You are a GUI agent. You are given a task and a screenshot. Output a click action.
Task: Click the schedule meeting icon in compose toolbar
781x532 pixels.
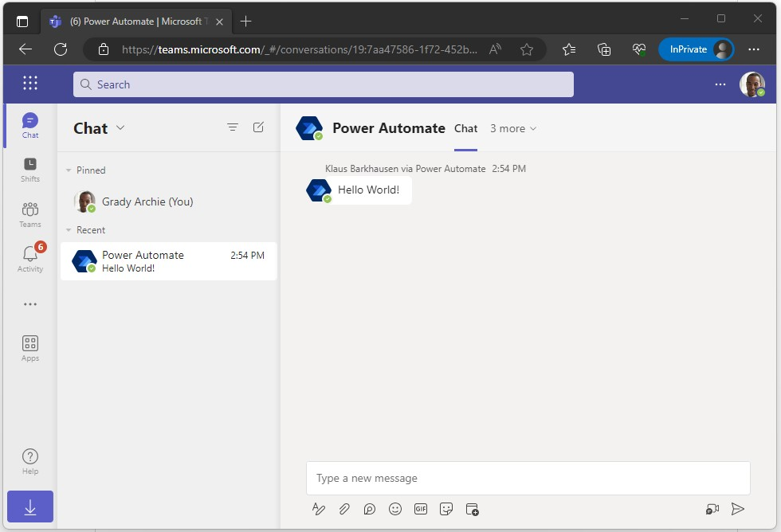click(x=472, y=509)
